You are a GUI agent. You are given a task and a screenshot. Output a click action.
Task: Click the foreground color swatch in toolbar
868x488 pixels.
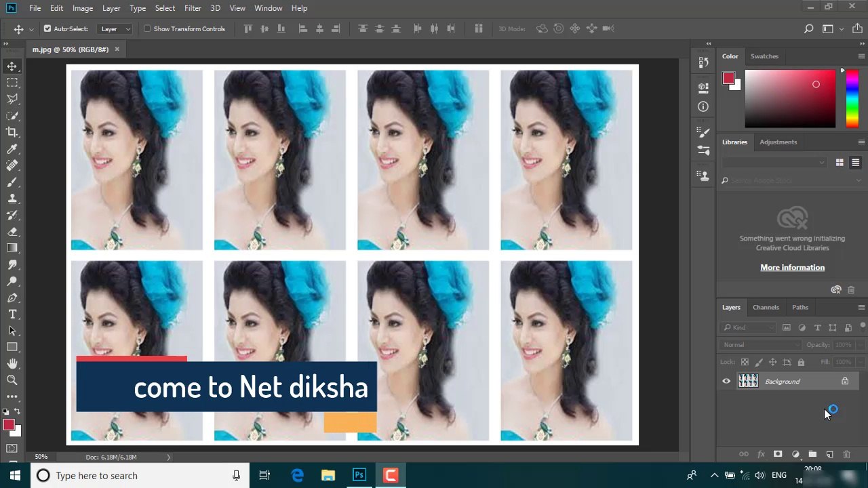(x=8, y=424)
